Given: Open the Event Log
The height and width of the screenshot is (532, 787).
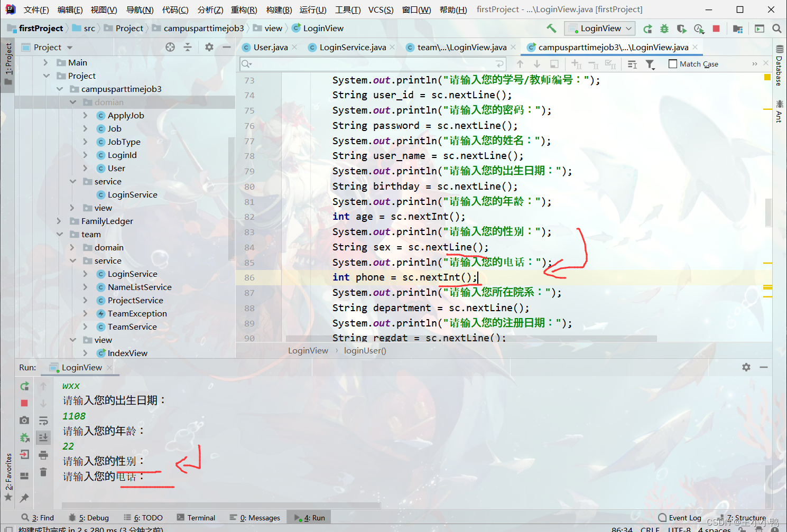Looking at the screenshot, I should pyautogui.click(x=680, y=518).
